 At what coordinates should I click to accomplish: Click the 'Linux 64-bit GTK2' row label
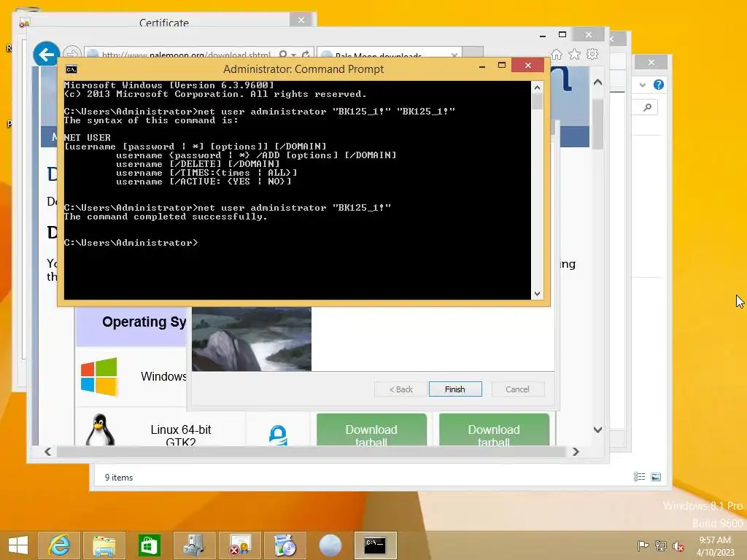coord(181,435)
